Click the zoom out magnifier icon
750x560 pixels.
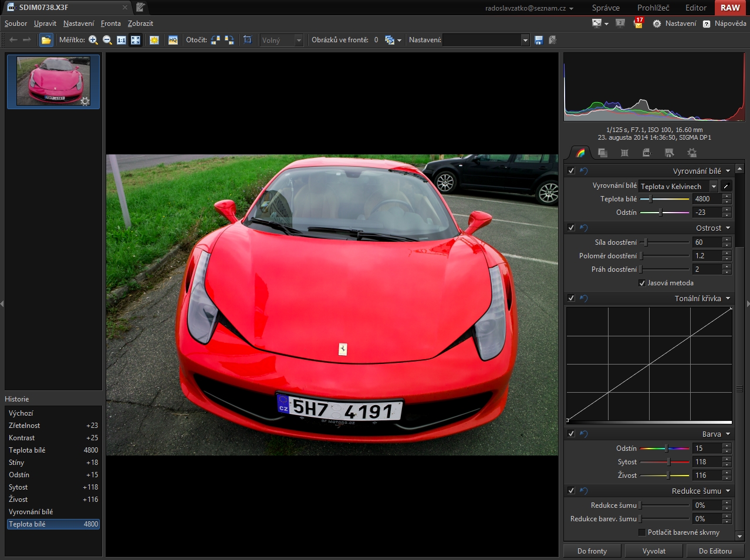tap(107, 40)
